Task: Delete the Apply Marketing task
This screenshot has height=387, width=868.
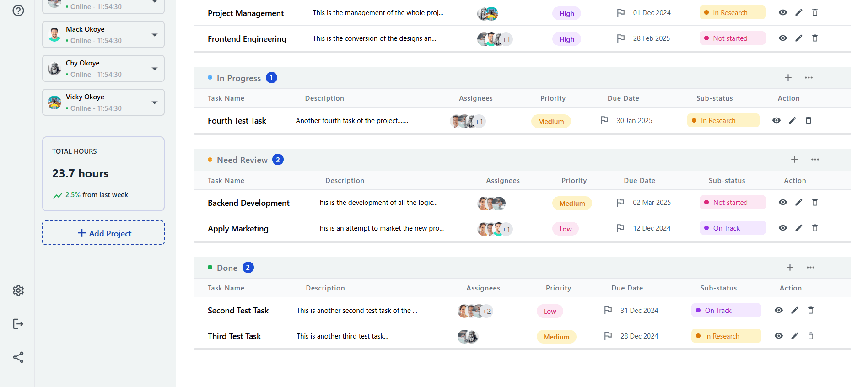Action: [x=815, y=228]
